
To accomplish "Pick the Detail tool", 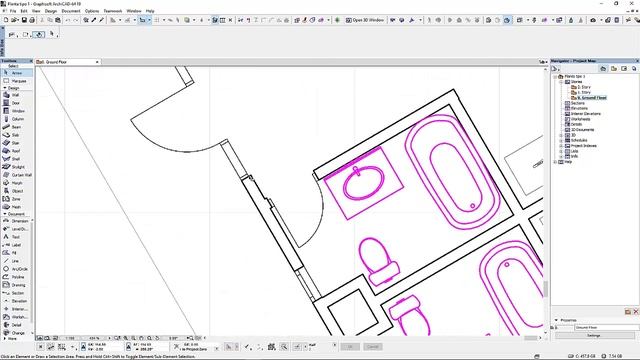I will coord(17,325).
